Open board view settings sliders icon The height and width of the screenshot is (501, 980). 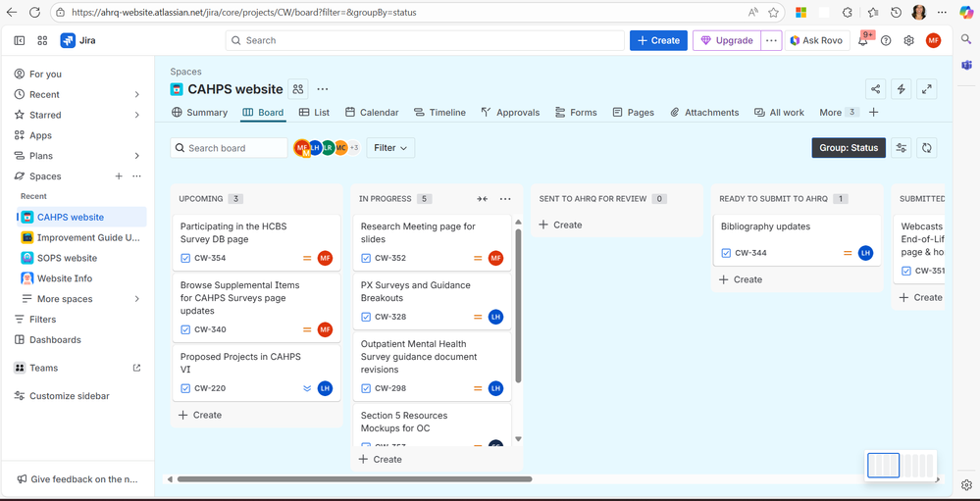tap(902, 148)
